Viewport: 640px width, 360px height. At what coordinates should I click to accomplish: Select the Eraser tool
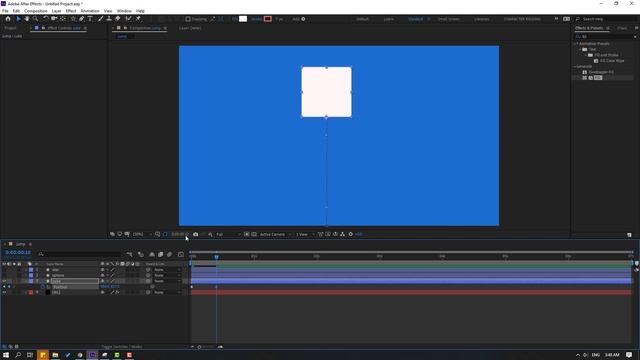tap(118, 19)
